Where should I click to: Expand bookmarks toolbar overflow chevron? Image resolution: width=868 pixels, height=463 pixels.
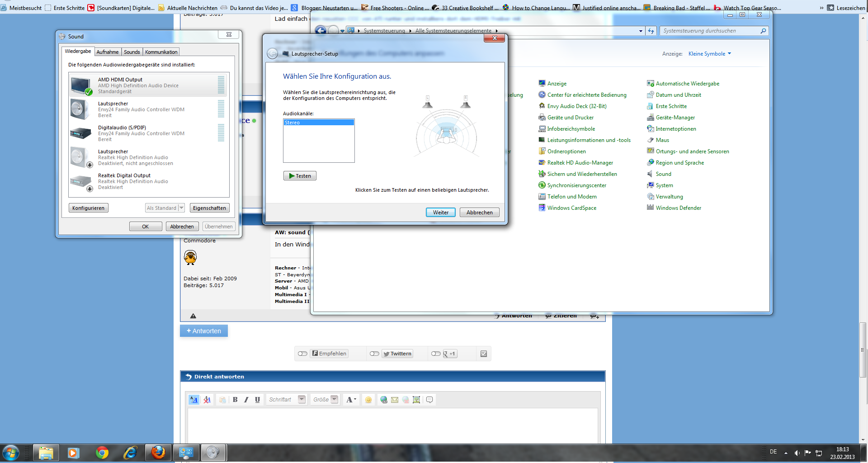(821, 8)
